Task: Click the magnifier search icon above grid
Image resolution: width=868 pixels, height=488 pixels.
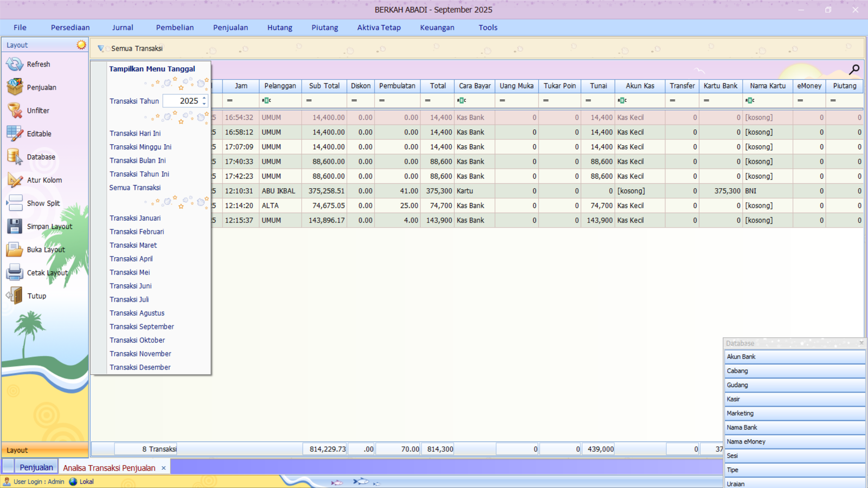Action: click(x=854, y=69)
